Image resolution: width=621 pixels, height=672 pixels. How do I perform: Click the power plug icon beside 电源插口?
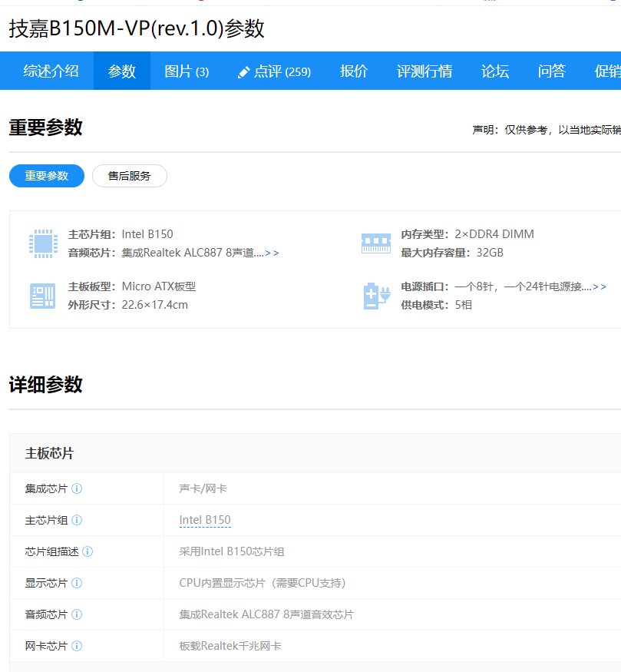pos(377,296)
